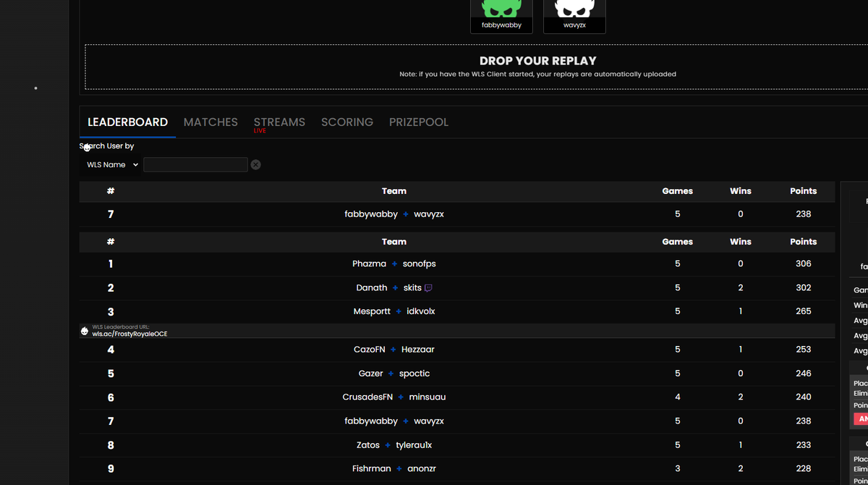
Task: Open CazoFN player name
Action: click(369, 350)
